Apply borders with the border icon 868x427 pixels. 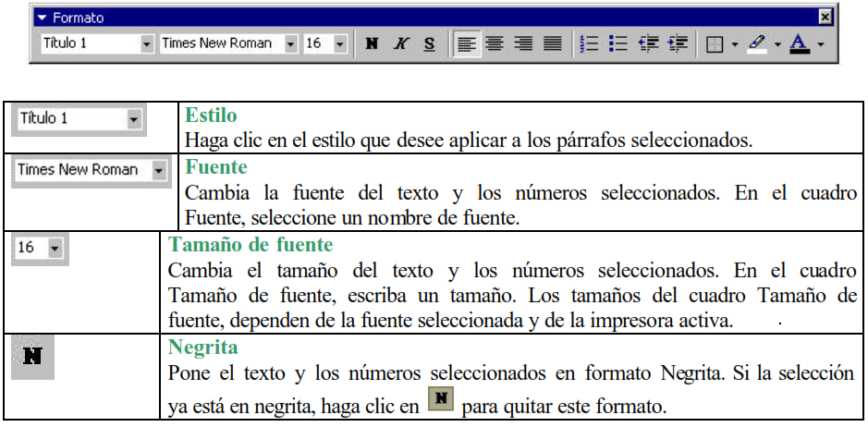click(x=715, y=44)
